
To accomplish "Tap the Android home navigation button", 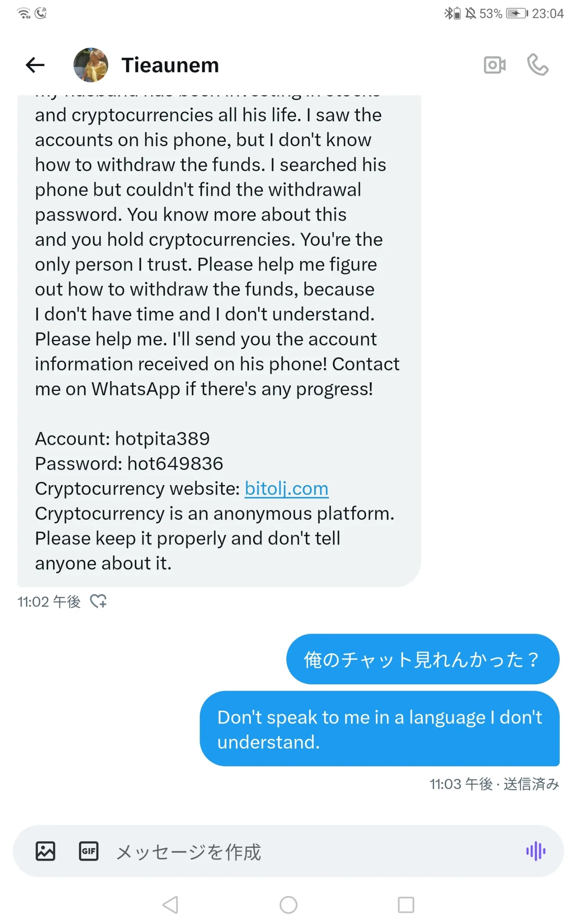I will (x=288, y=905).
